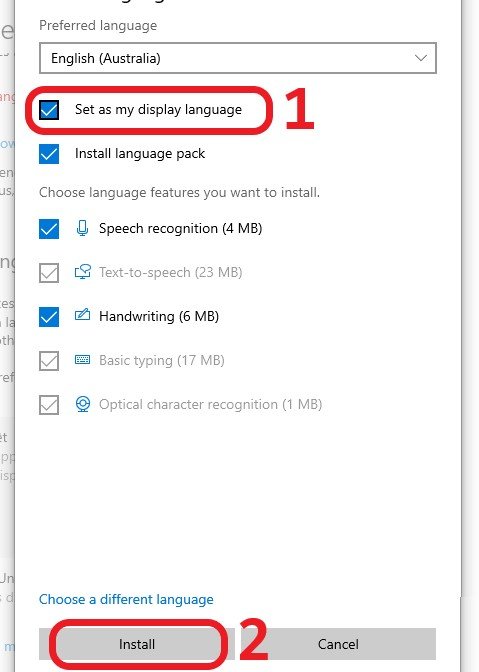Click Optical character recognition greyed checkbox
479x672 pixels.
[49, 405]
